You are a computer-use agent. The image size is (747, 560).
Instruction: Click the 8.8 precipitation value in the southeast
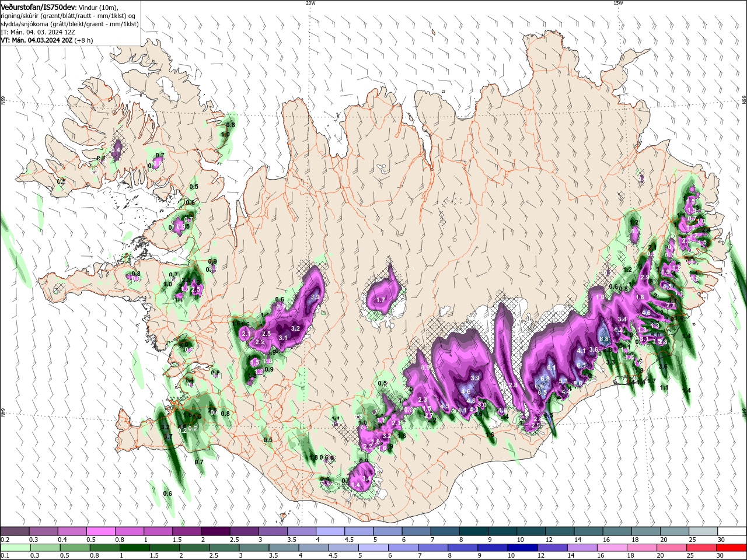pyautogui.click(x=604, y=339)
